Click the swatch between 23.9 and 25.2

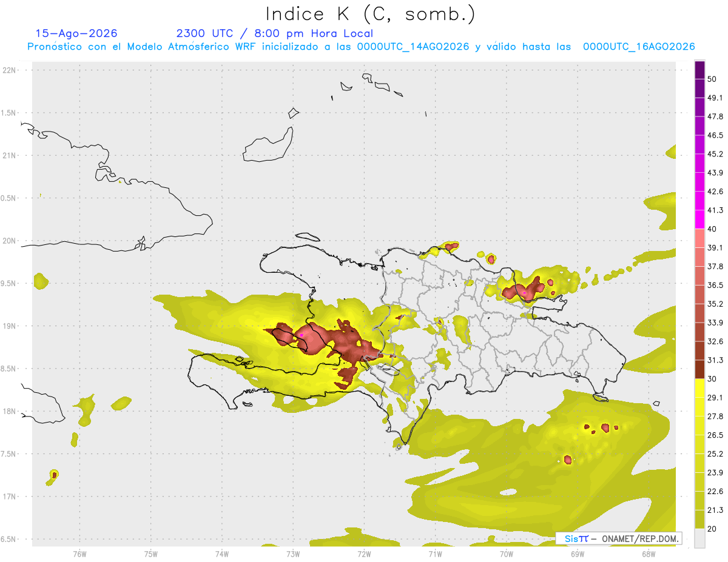699,463
